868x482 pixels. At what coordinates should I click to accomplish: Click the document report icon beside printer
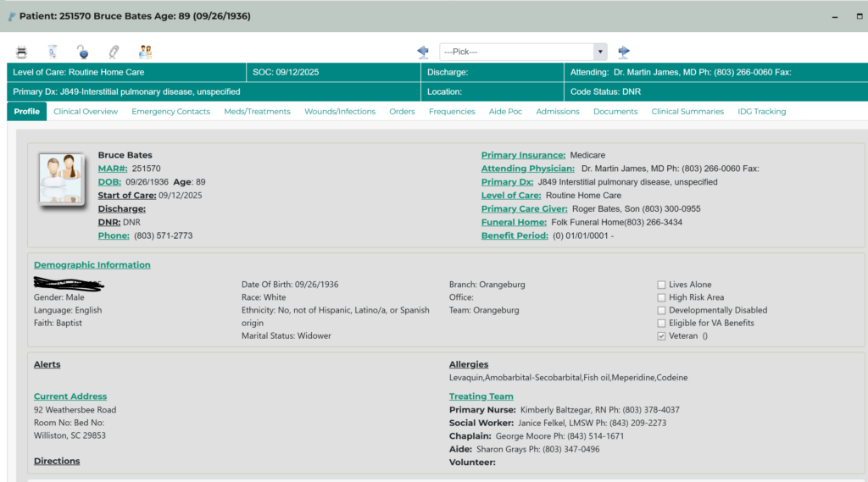[53, 52]
